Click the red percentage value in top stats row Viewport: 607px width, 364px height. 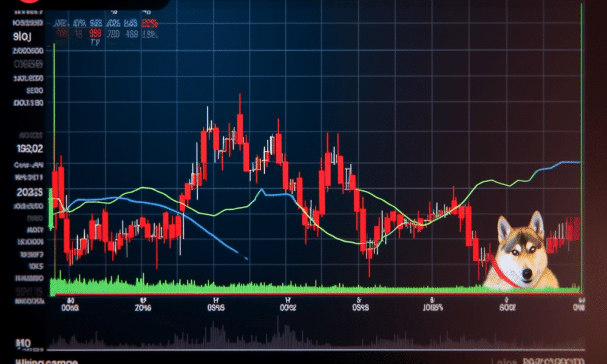[149, 24]
